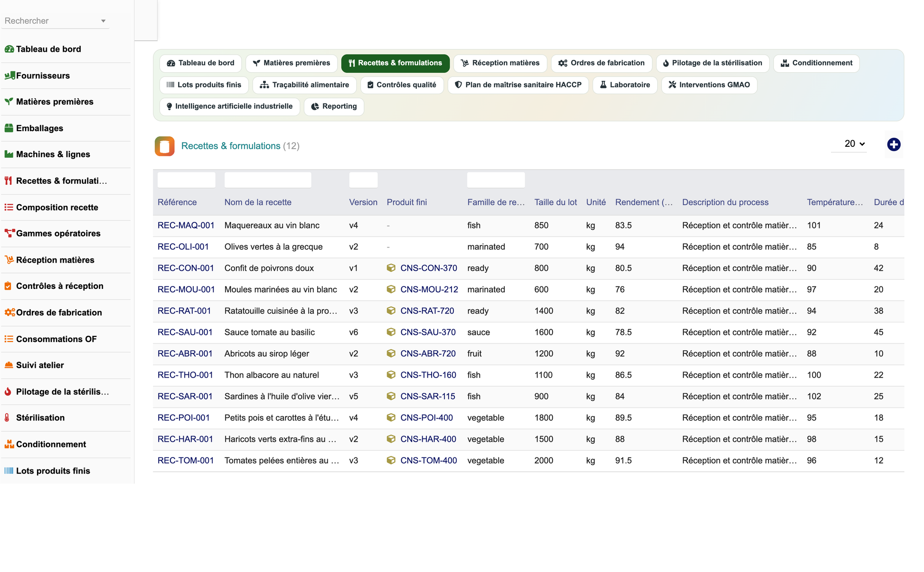This screenshot has height=572, width=924.
Task: Open the top Lots produits finis tab
Action: [204, 85]
